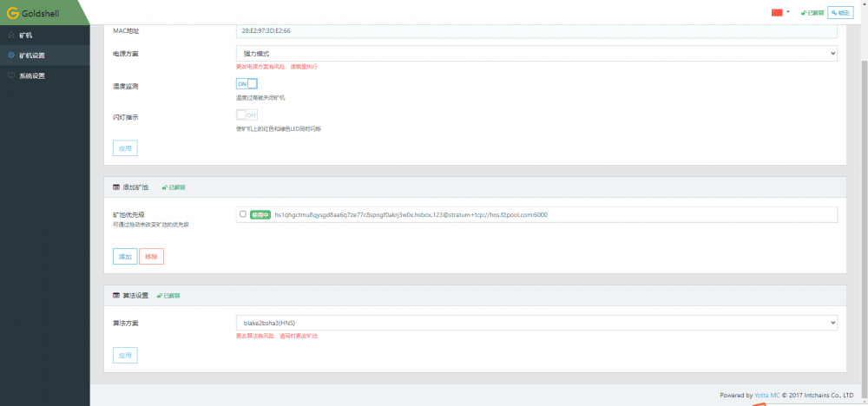Click the 系统设置 monitor icon
Image resolution: width=868 pixels, height=406 pixels.
tap(11, 75)
